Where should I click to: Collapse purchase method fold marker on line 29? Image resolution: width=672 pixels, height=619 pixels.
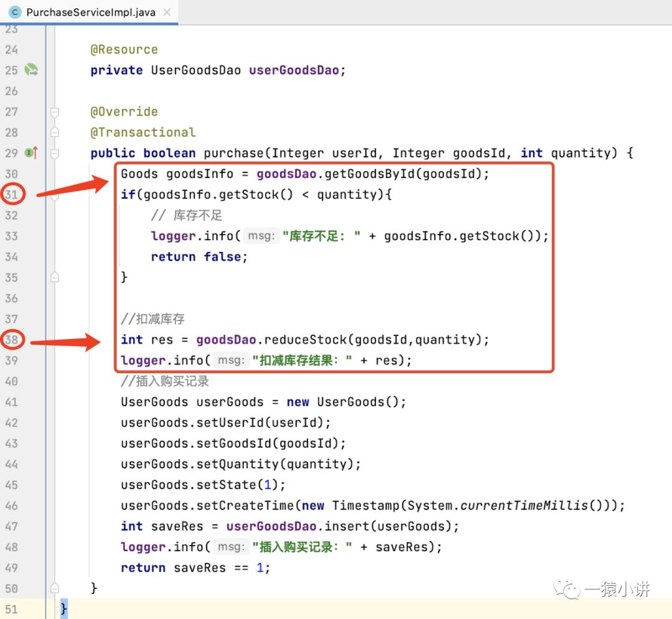(x=54, y=154)
